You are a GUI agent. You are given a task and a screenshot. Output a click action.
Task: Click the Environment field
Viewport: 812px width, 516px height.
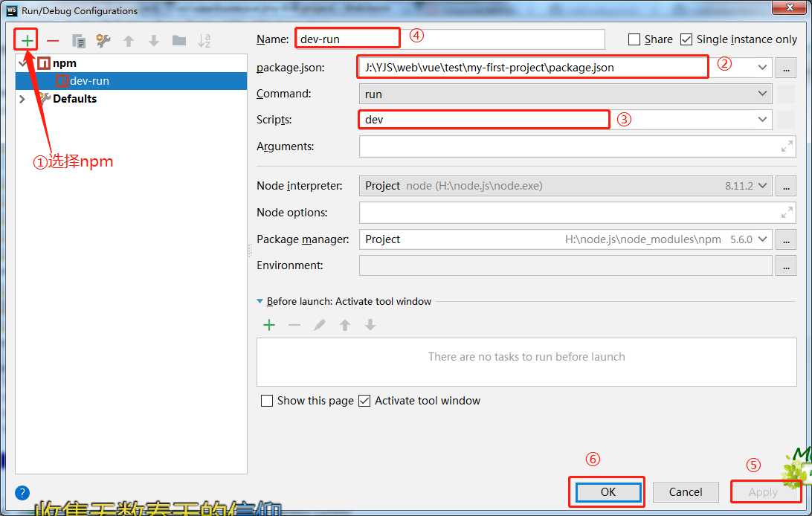pyautogui.click(x=565, y=265)
